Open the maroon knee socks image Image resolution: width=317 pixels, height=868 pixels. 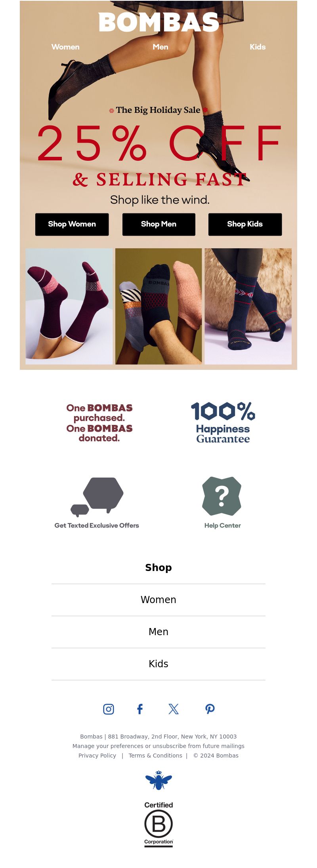tap(69, 306)
